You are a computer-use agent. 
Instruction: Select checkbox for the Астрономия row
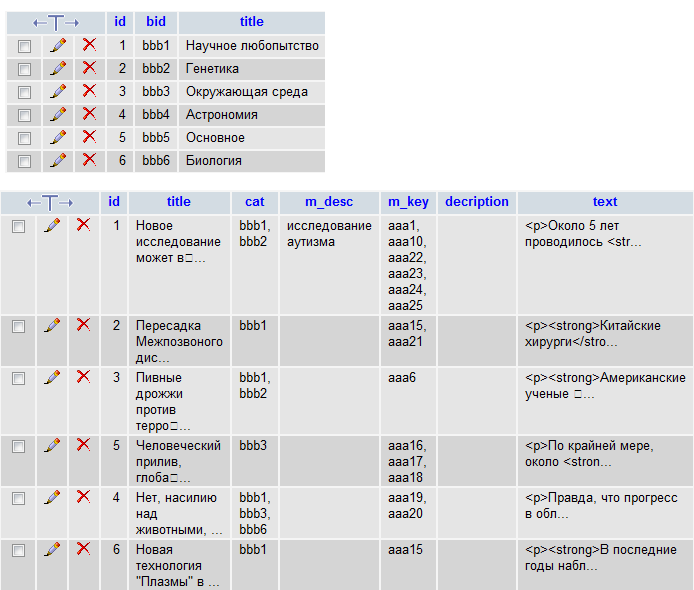24,115
